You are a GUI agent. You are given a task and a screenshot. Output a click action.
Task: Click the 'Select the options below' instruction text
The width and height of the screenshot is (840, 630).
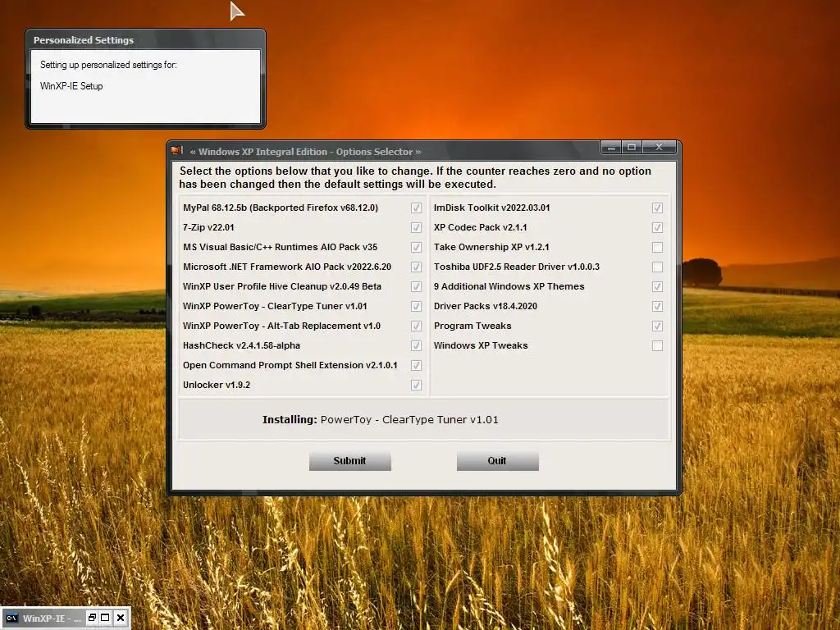tap(415, 178)
